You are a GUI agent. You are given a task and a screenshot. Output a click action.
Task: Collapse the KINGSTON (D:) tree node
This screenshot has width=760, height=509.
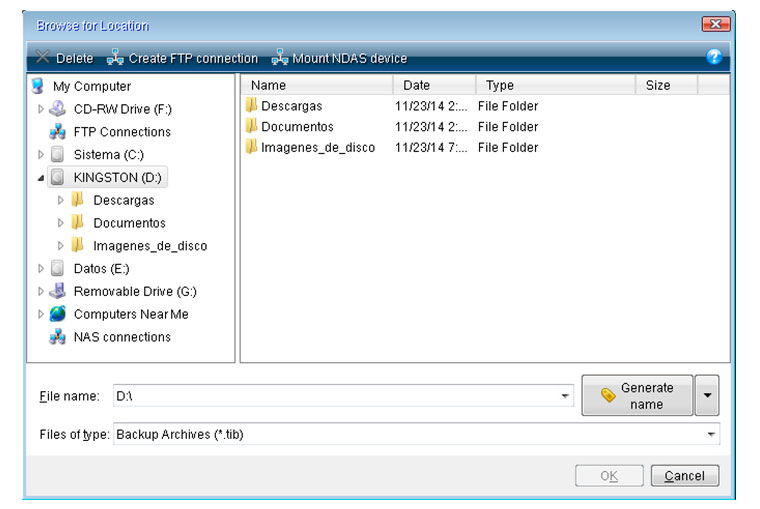(x=41, y=178)
